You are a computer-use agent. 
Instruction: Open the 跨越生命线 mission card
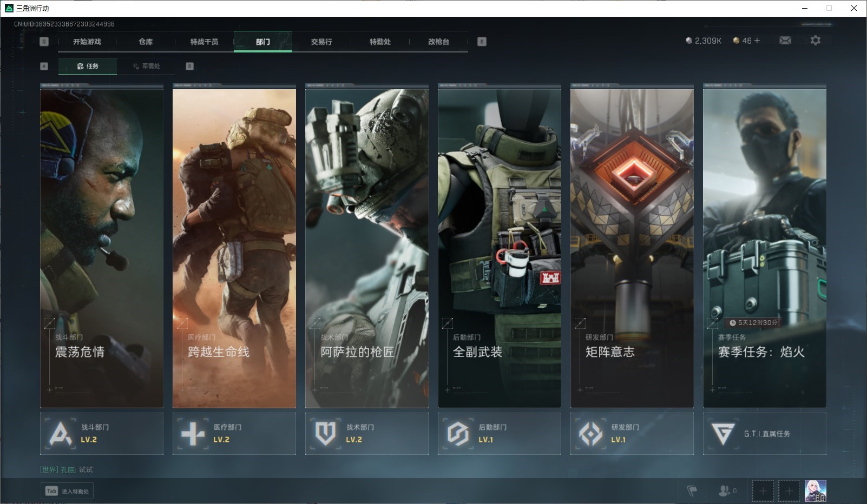(x=234, y=248)
